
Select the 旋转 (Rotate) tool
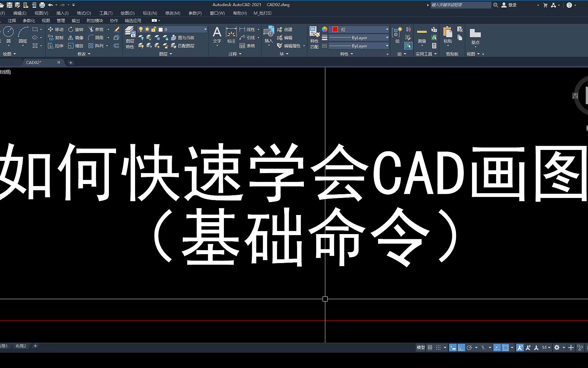[x=76, y=29]
